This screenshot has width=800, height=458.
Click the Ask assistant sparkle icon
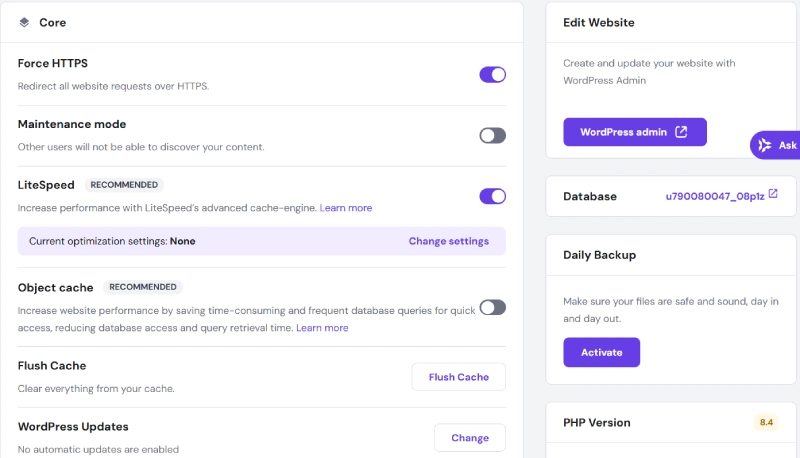click(764, 145)
